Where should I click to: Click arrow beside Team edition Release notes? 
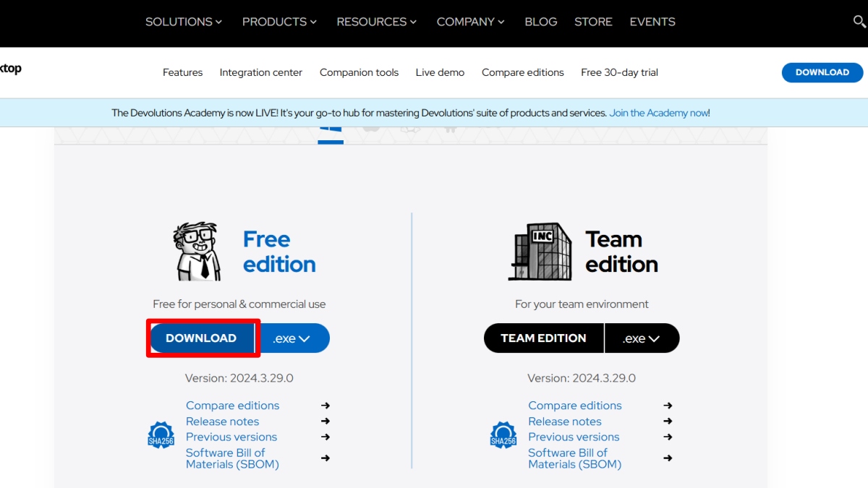point(668,421)
